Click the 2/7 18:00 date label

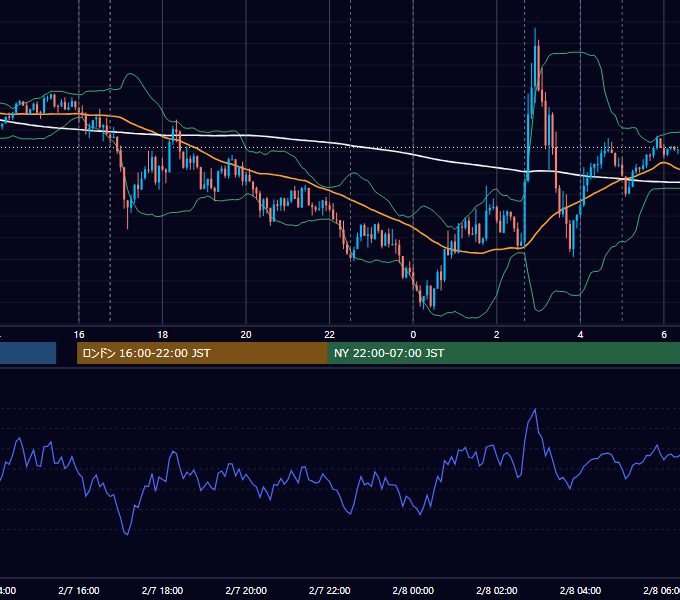[163, 590]
